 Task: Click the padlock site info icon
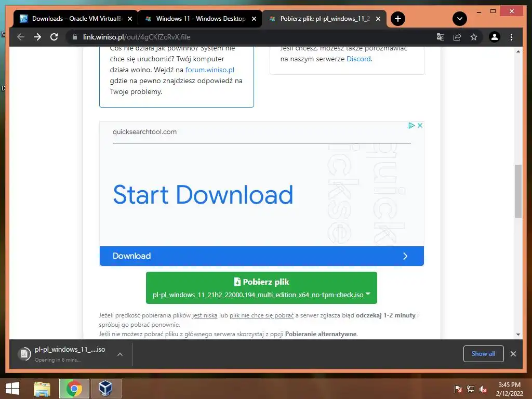click(75, 37)
